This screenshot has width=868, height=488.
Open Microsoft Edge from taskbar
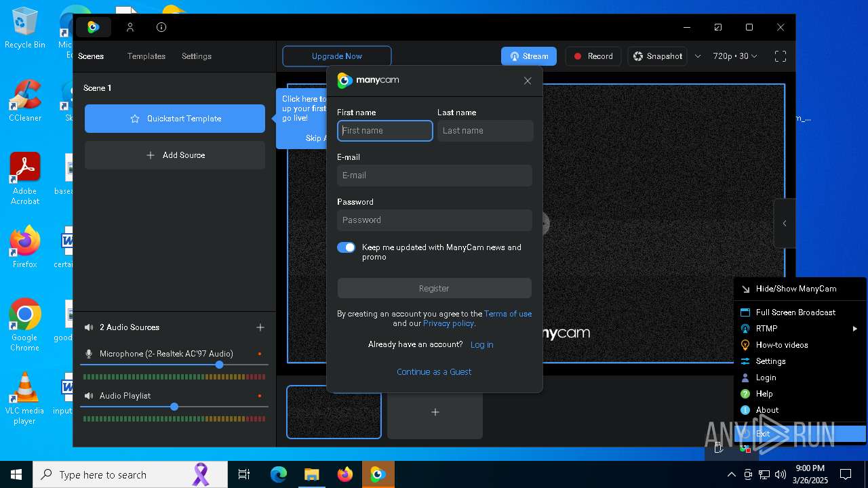click(279, 474)
